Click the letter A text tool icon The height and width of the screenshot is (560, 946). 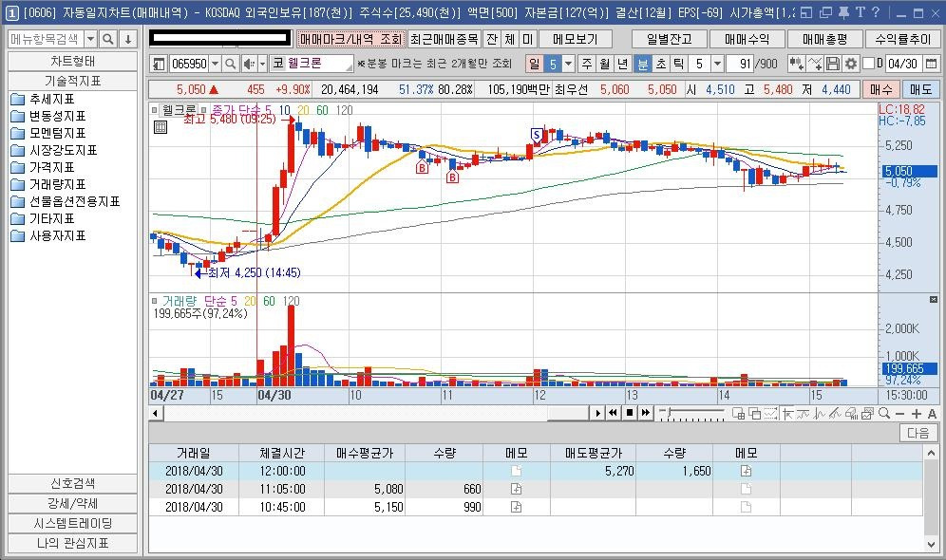[932, 414]
